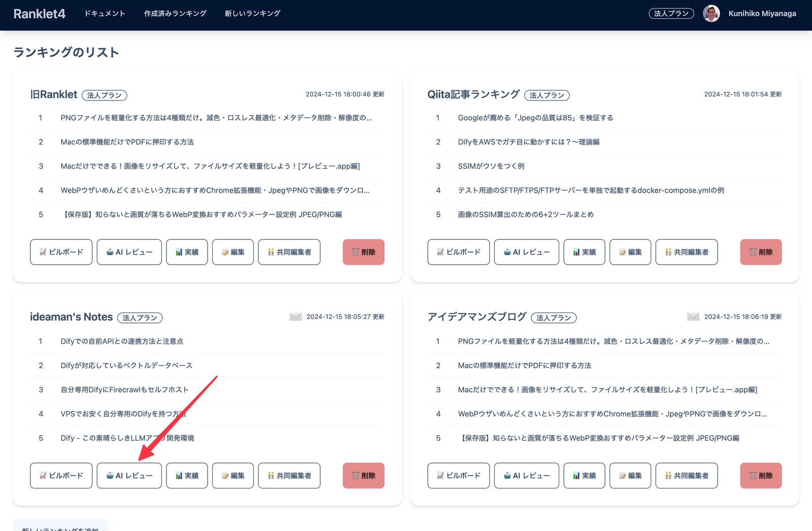Click 編集 for 旧Ranklet ranking
The height and width of the screenshot is (531, 812).
(233, 252)
